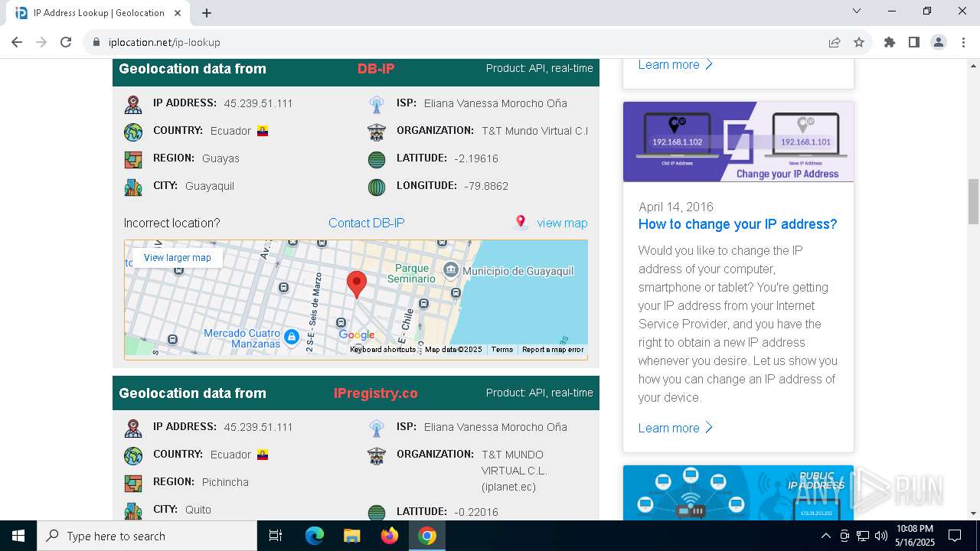Click Report a map error
980x551 pixels.
[553, 350]
